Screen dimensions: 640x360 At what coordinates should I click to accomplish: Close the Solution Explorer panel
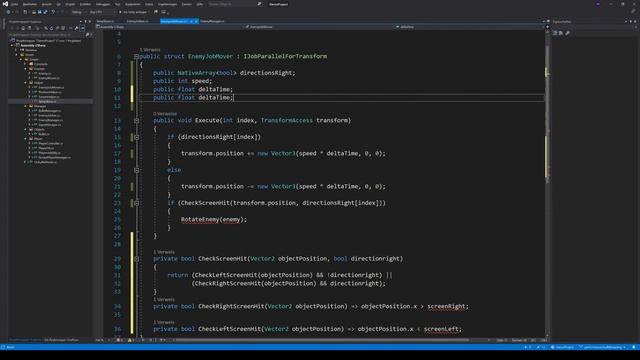[x=90, y=22]
